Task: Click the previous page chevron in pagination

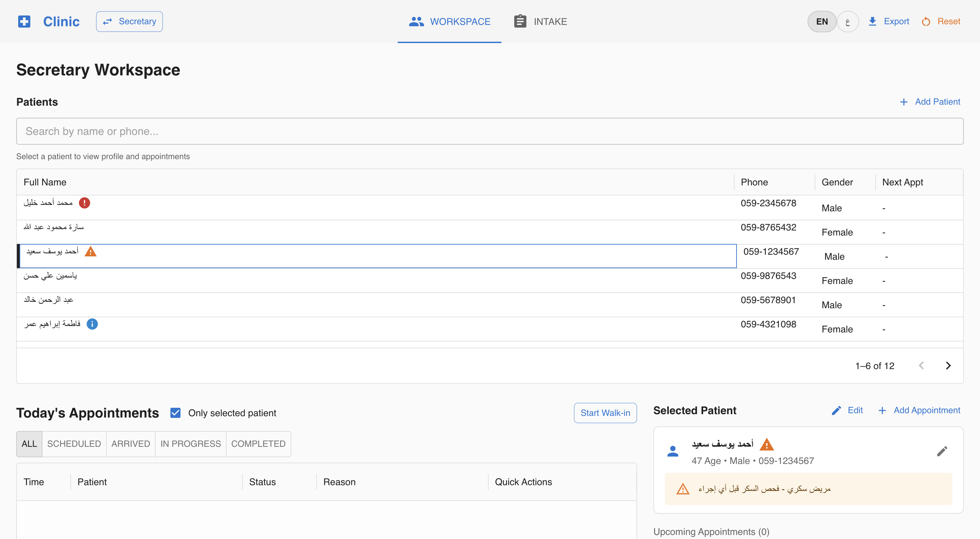Action: coord(921,366)
